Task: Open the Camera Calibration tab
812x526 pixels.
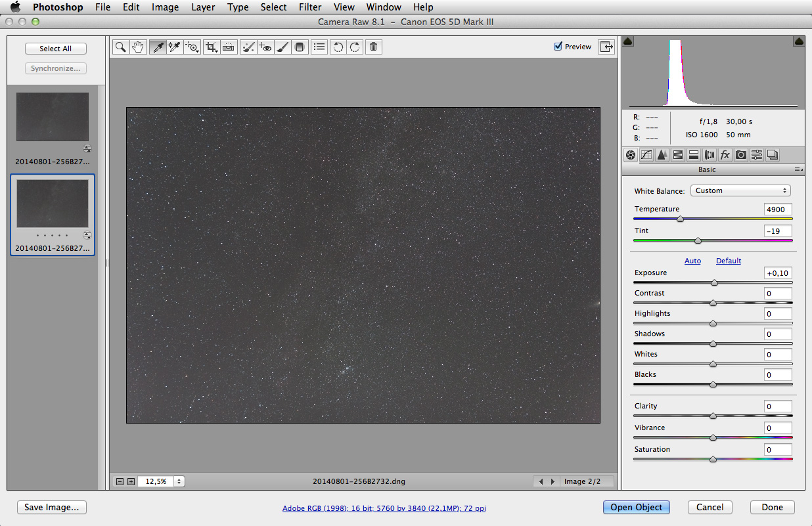Action: click(741, 155)
